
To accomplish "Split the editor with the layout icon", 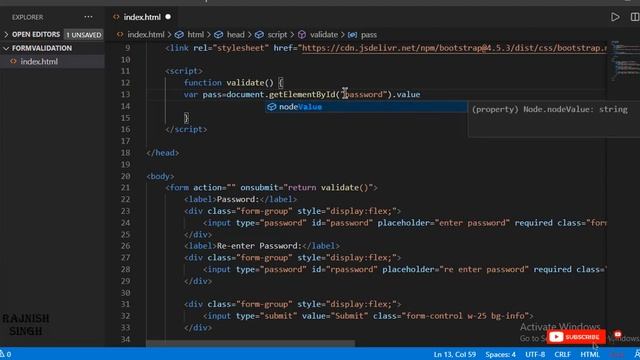I will [635, 17].
